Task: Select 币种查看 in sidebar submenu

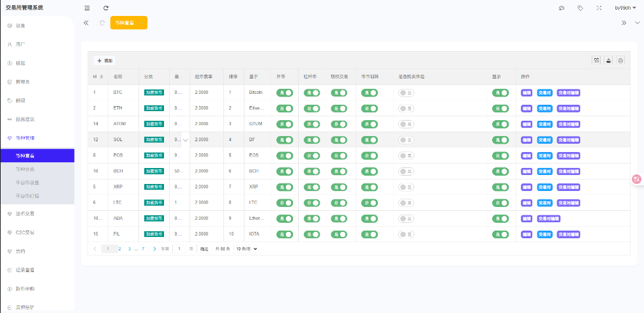Action: (37, 156)
